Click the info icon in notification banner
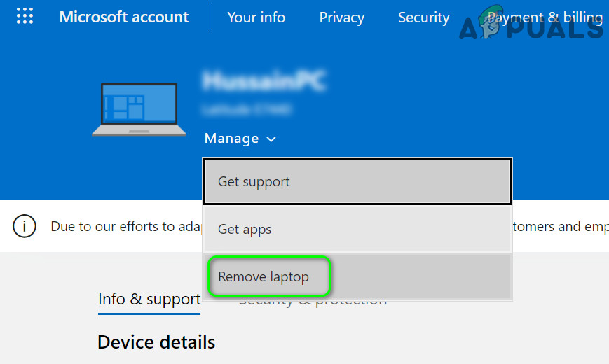Image resolution: width=609 pixels, height=364 pixels. (25, 226)
